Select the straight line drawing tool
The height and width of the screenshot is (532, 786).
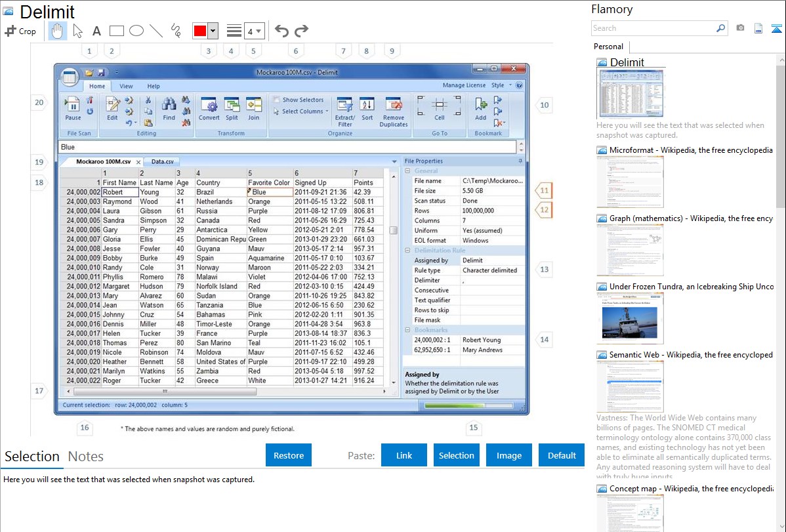155,31
